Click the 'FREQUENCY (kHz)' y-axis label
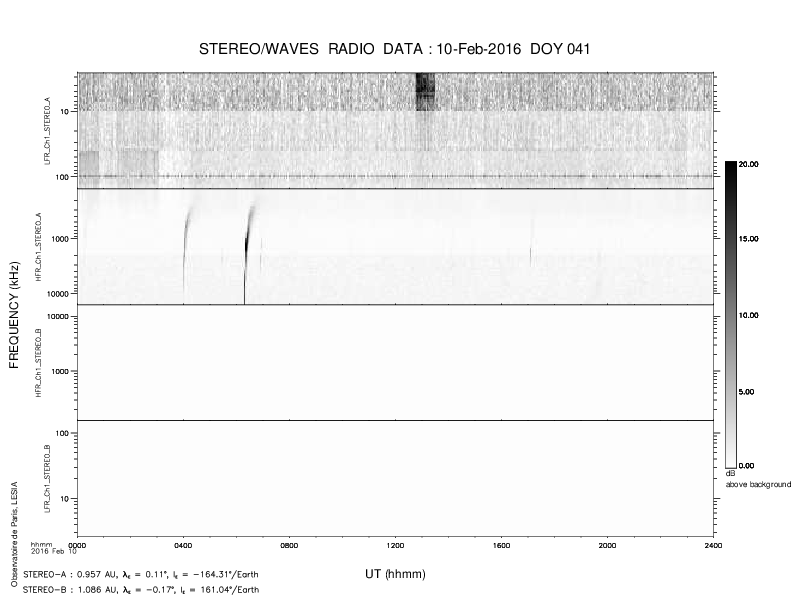 [14, 315]
